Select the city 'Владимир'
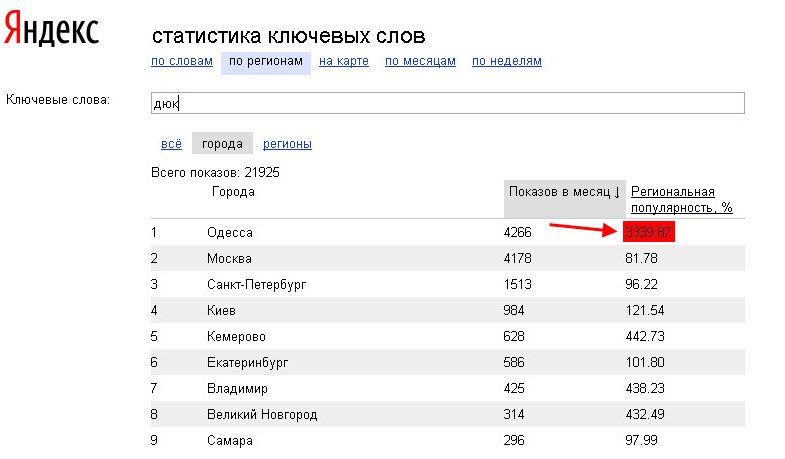Image resolution: width=785 pixels, height=459 pixels. point(237,389)
